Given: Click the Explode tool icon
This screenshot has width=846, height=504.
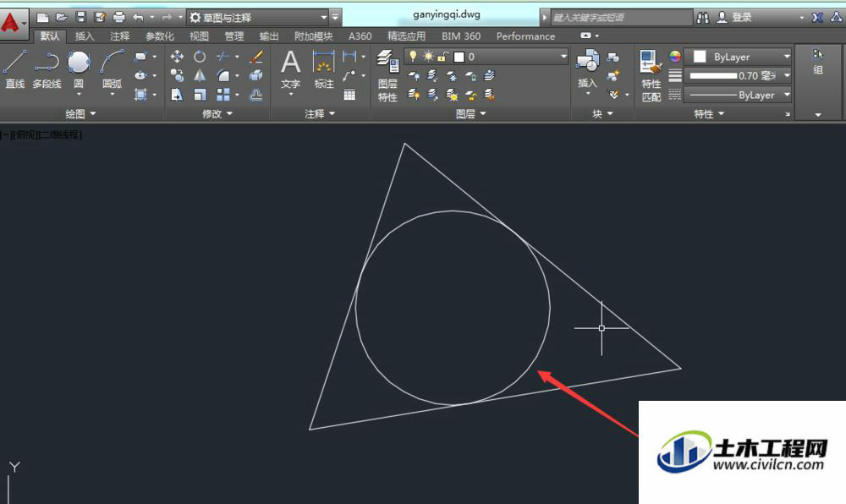Looking at the screenshot, I should pyautogui.click(x=256, y=75).
